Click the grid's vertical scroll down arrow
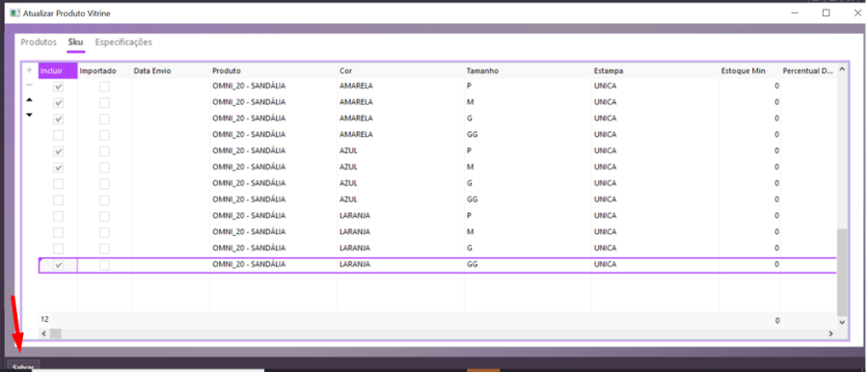This screenshot has width=868, height=372. [x=841, y=322]
